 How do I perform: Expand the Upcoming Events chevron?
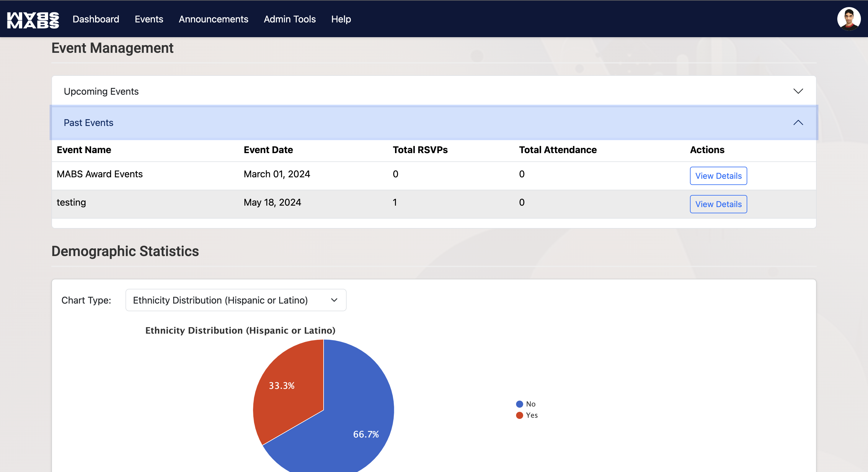[798, 91]
